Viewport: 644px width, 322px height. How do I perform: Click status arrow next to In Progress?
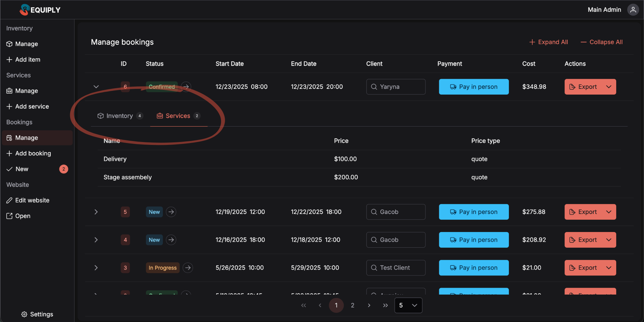(x=188, y=268)
